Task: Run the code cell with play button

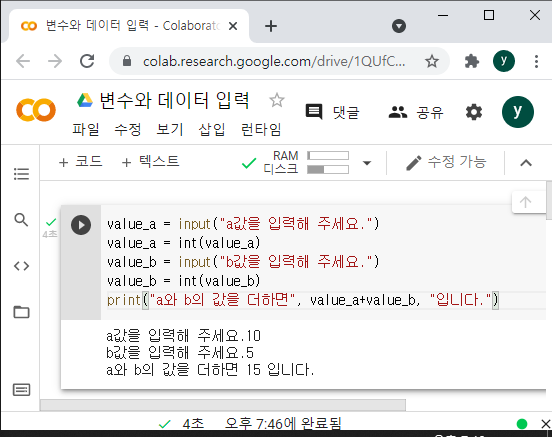Action: tap(81, 225)
